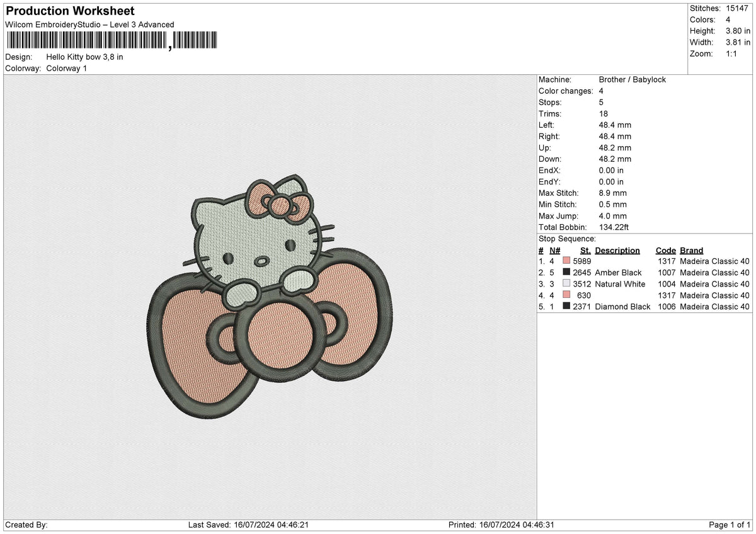Click stitch count 2371 in stop 5
Screen dimensions: 756x534
(x=582, y=307)
